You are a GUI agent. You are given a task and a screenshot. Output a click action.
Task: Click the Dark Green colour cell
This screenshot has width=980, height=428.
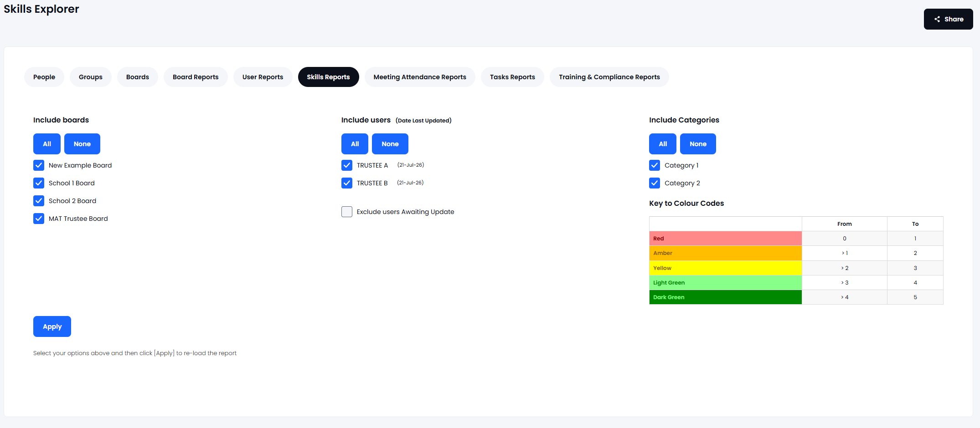coord(725,297)
